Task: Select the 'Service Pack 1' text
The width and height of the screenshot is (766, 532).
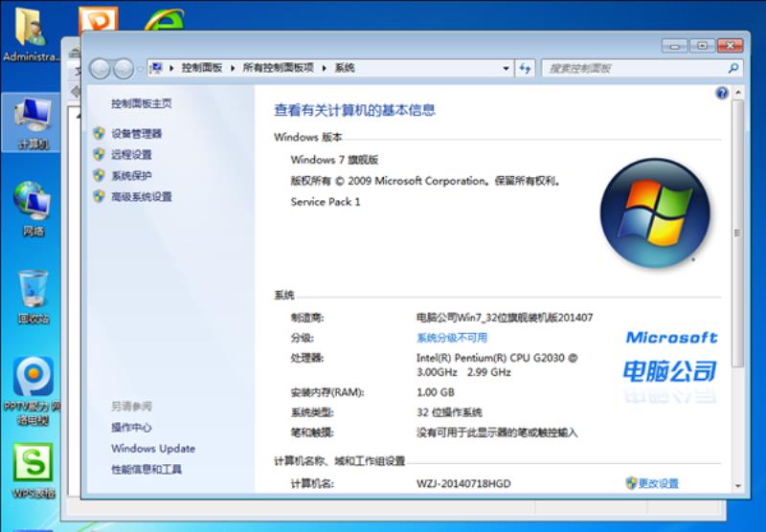Action: (x=326, y=202)
